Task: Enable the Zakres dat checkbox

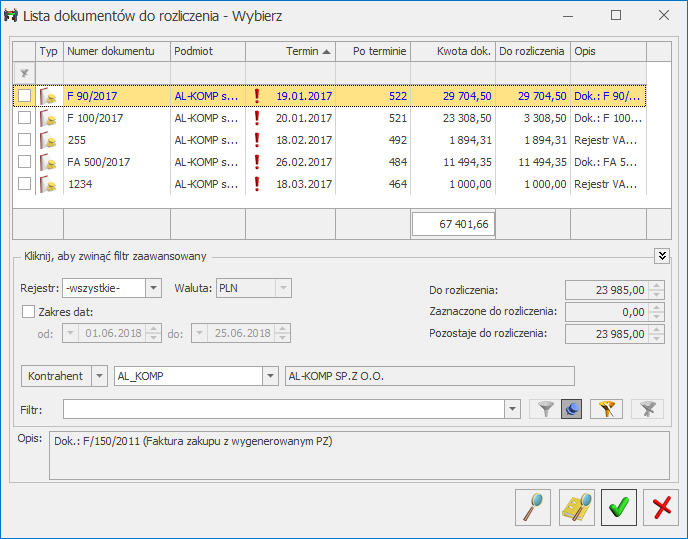Action: point(29,312)
